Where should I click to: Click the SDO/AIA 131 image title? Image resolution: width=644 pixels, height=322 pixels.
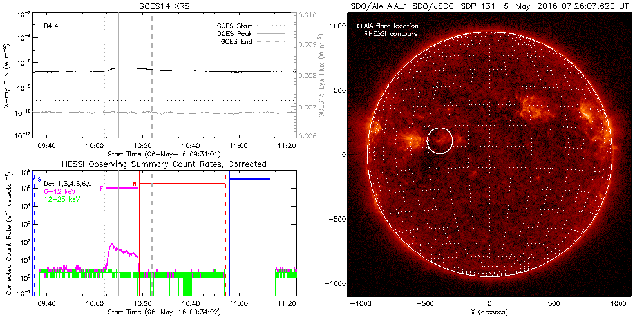[489, 6]
